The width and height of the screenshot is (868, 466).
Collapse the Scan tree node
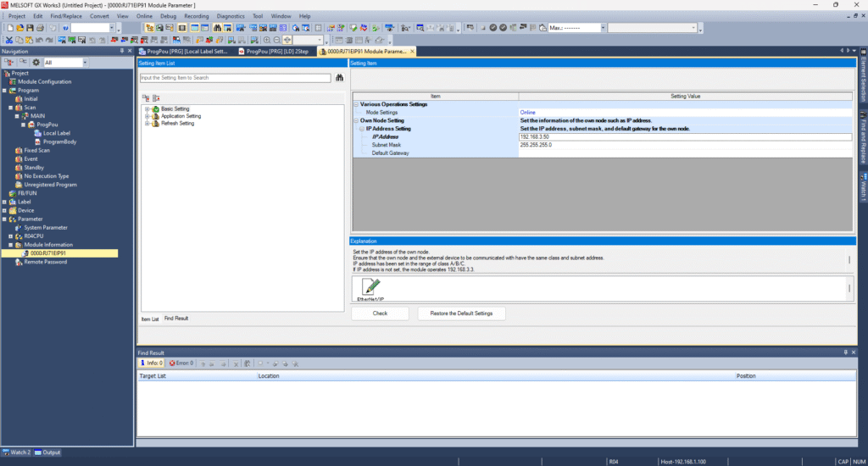click(x=10, y=108)
